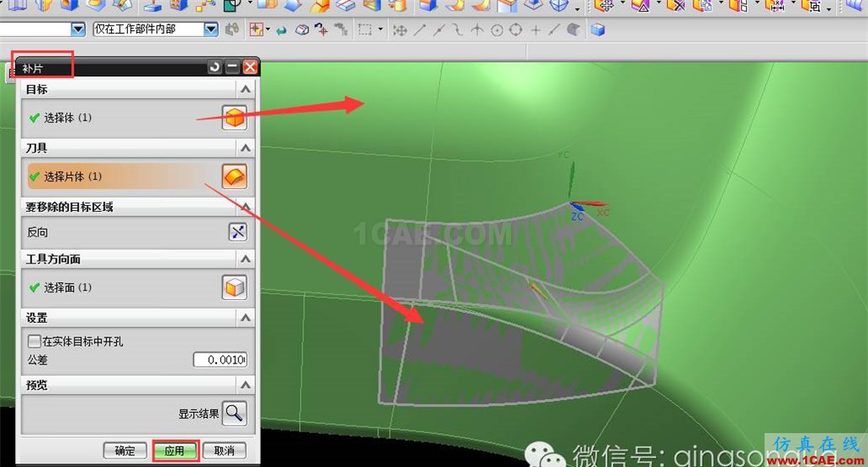The height and width of the screenshot is (467, 868).
Task: Click the 确定 button
Action: coord(125,450)
